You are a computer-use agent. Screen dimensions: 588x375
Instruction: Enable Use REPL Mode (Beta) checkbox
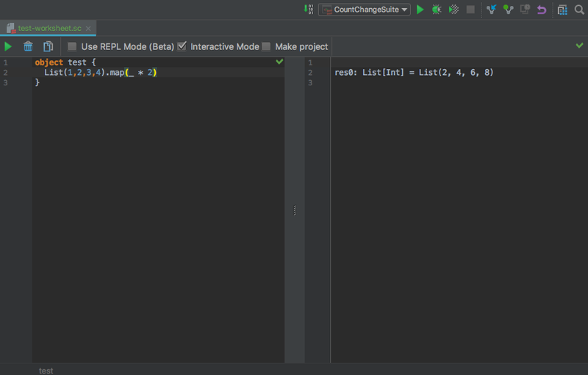coord(71,46)
